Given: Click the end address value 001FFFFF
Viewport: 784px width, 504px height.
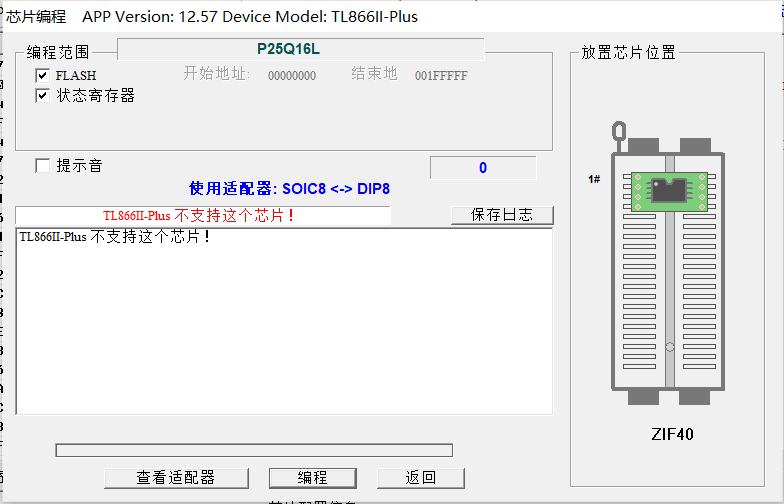Looking at the screenshot, I should pos(441,76).
